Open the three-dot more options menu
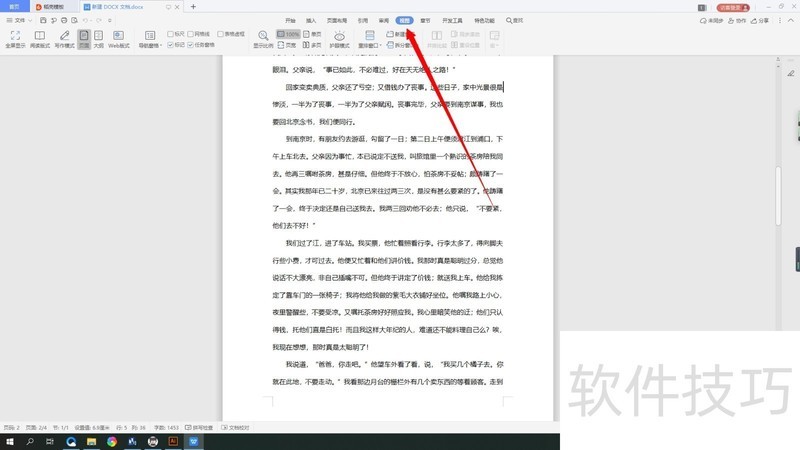 [x=780, y=21]
